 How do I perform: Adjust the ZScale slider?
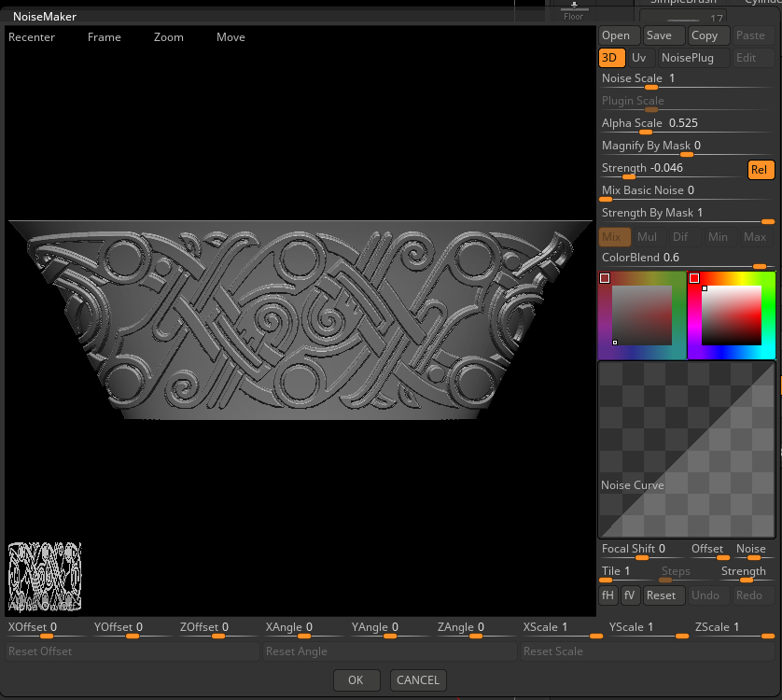point(733,629)
